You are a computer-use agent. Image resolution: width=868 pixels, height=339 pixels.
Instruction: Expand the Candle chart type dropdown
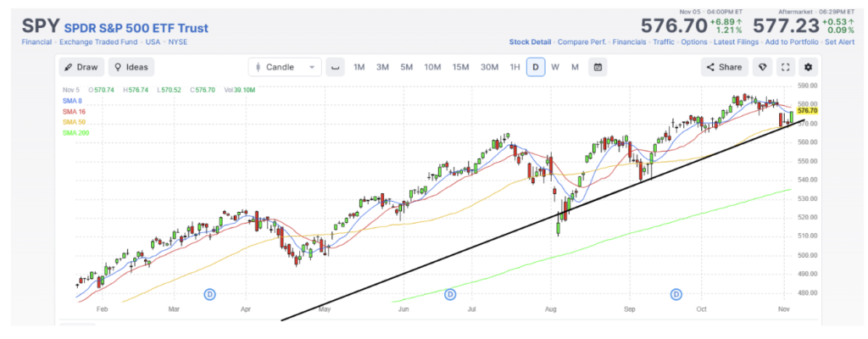pos(285,67)
